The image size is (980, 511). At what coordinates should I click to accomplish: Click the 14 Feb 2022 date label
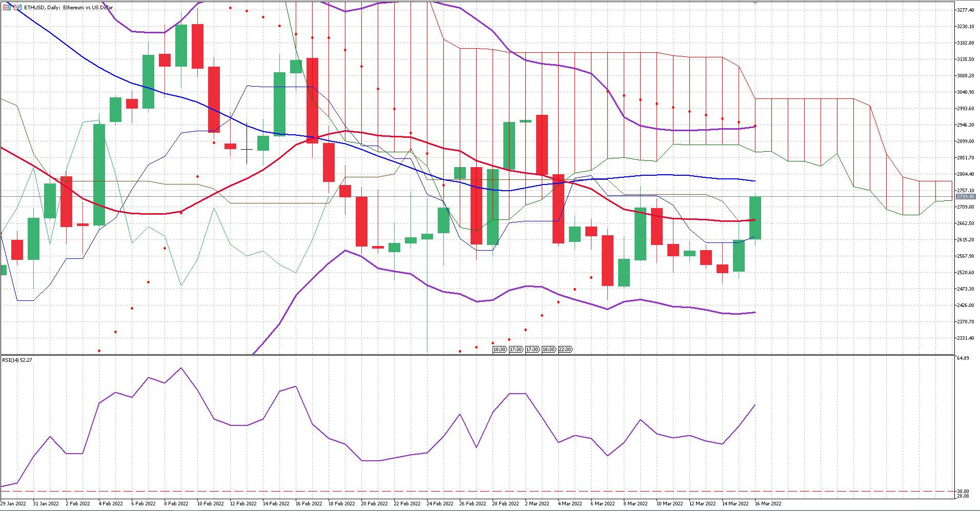(x=276, y=504)
